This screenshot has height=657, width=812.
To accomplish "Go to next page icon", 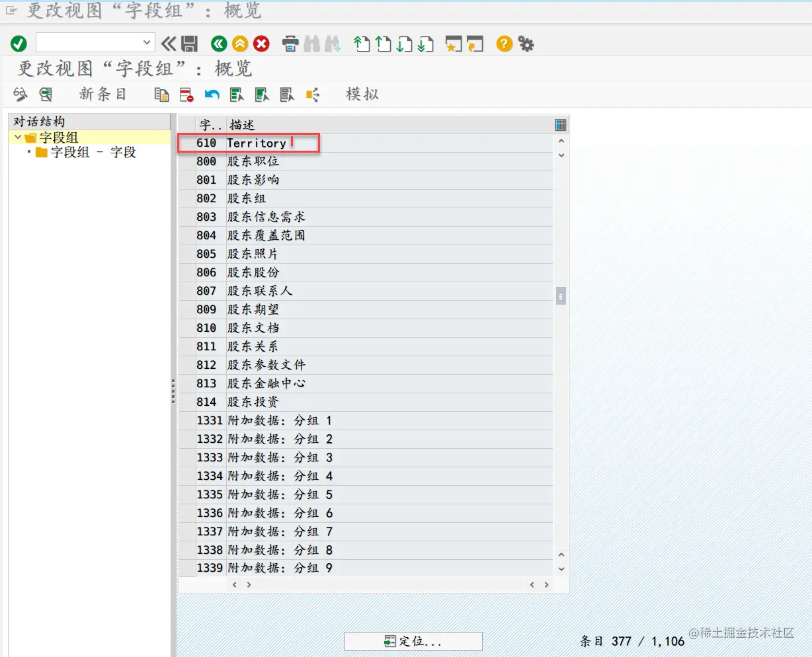I will [x=404, y=44].
